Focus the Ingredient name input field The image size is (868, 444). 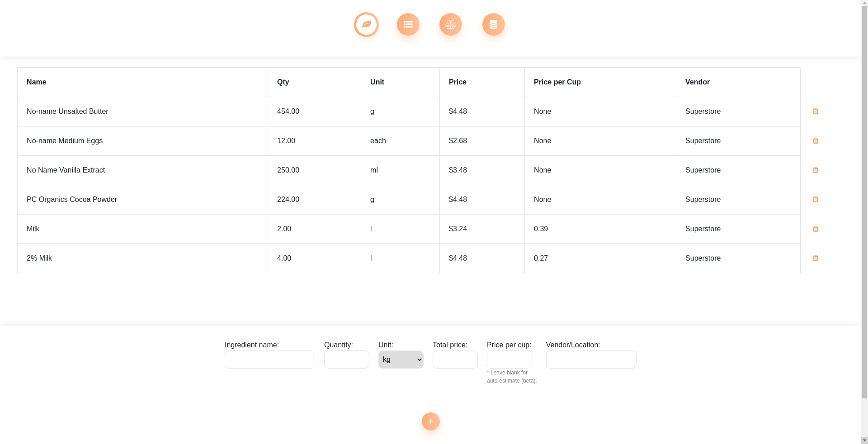[x=270, y=360]
